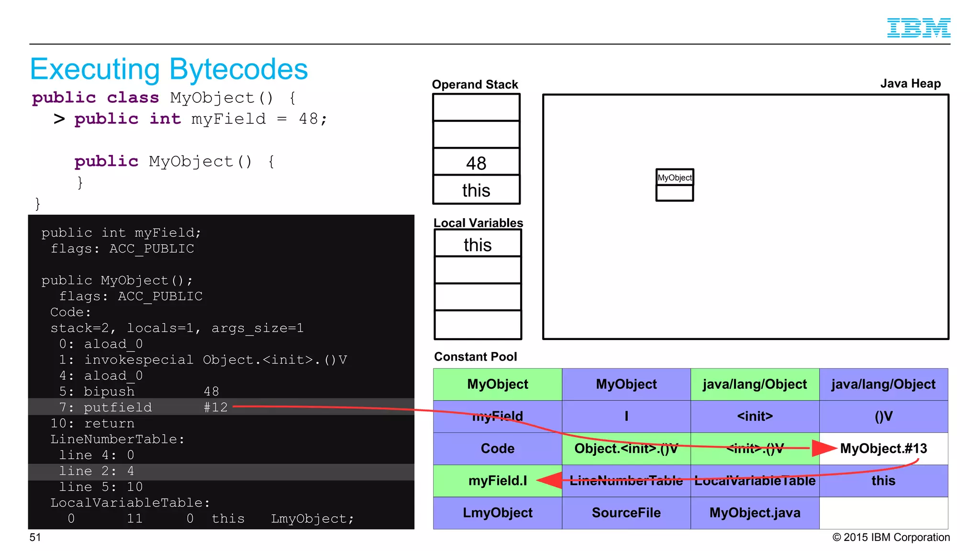
Task: Click the 'MyObject.java' constant pool cell
Action: tap(755, 513)
